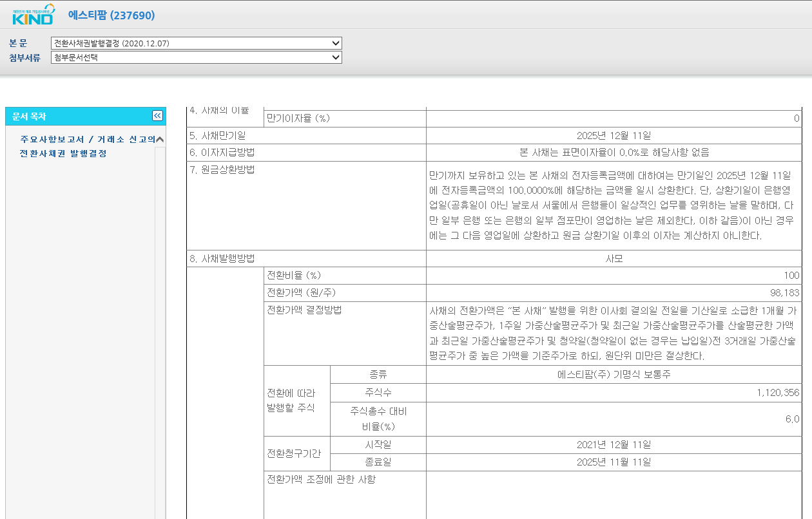Click the 종료일 label cell
This screenshot has height=519, width=812.
pos(378,462)
